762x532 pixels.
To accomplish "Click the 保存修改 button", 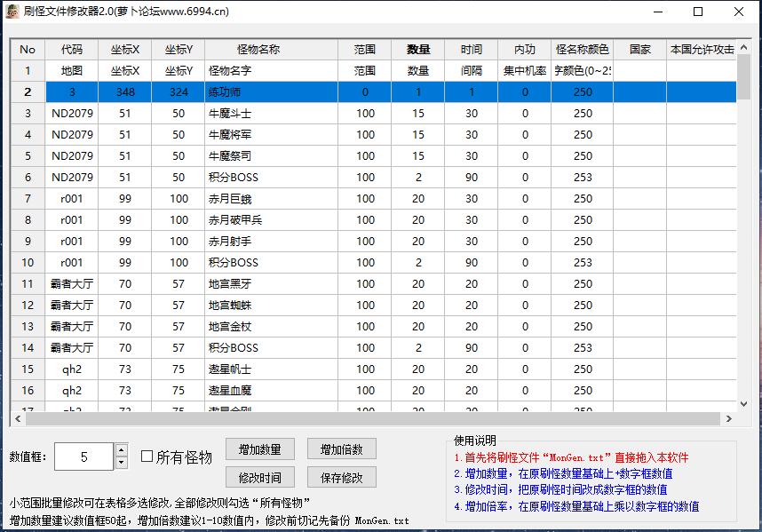I will [x=342, y=478].
